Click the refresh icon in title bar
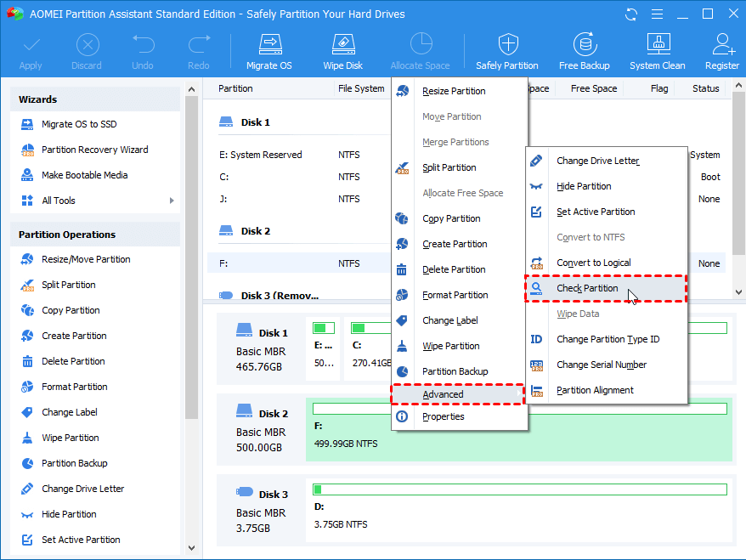 click(631, 14)
